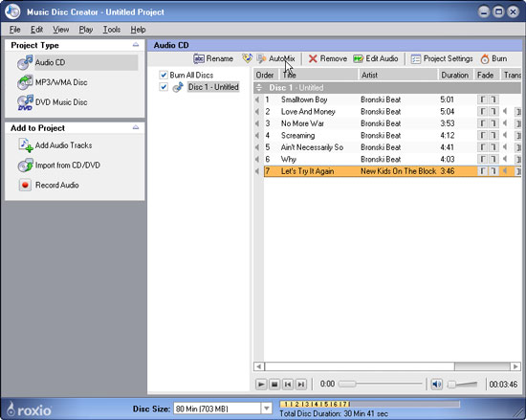The height and width of the screenshot is (420, 526).
Task: Sort tracks by the Order column header
Action: 267,75
